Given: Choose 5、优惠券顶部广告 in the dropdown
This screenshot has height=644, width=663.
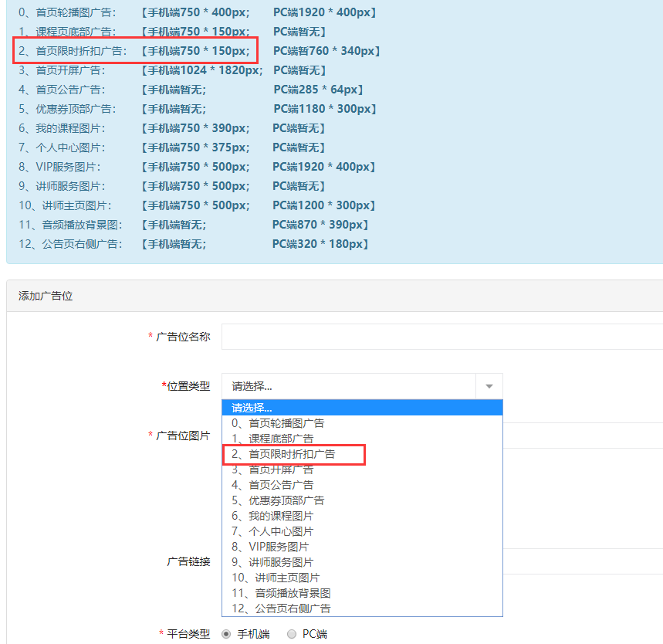Looking at the screenshot, I should tap(362, 500).
